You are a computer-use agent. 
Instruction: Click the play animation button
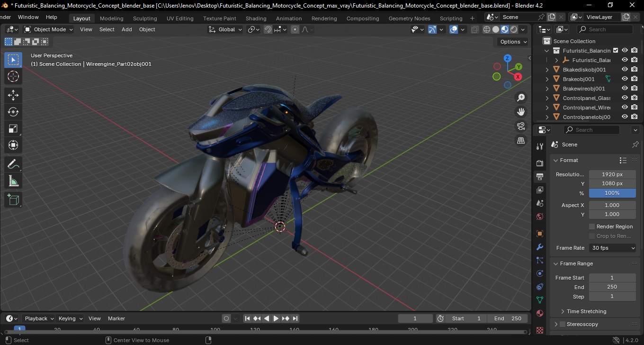276,318
